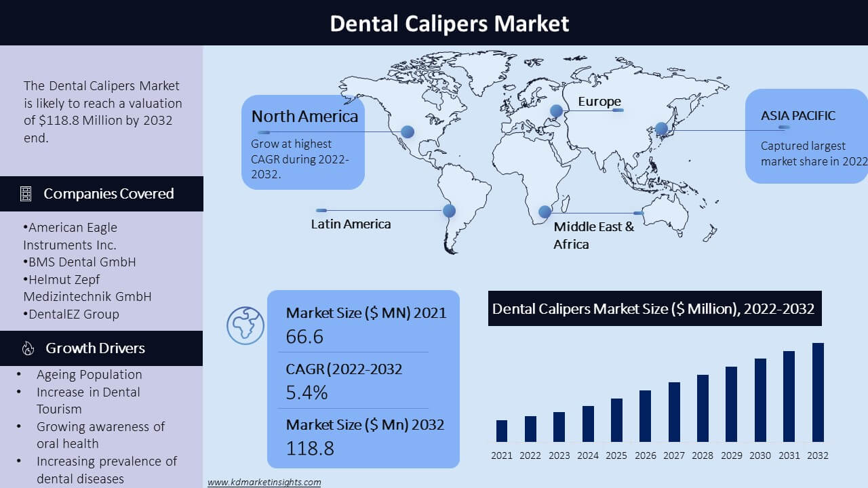Click the 2024 bar in chart

coord(588,424)
